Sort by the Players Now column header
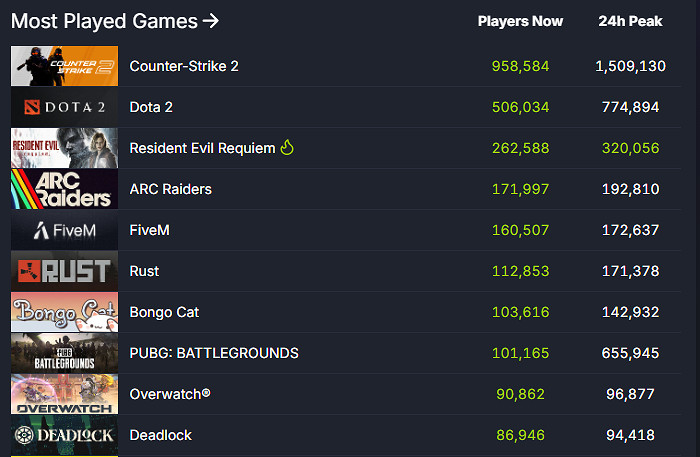The height and width of the screenshot is (457, 700). 520,21
